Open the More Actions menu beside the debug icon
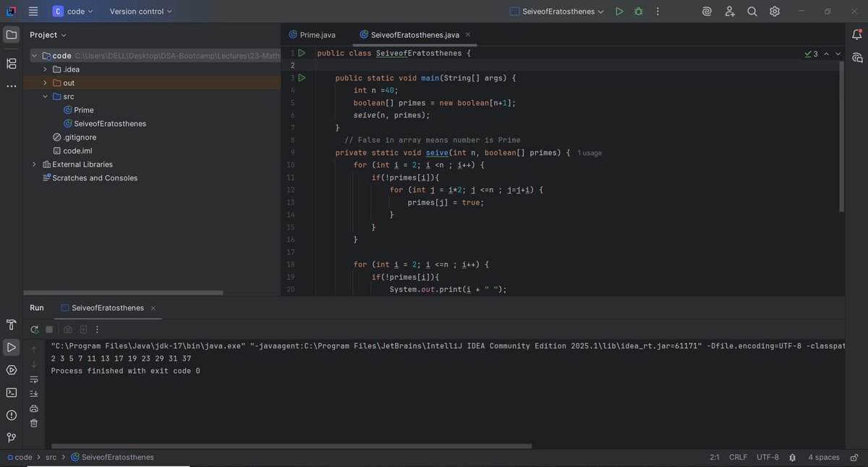The width and height of the screenshot is (868, 467). tap(658, 12)
